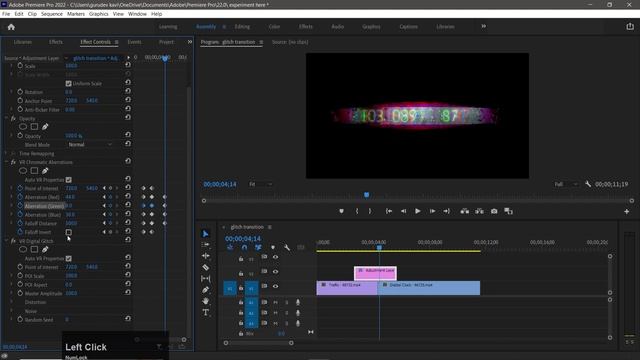Toggle V3 track output eye

(x=276, y=257)
